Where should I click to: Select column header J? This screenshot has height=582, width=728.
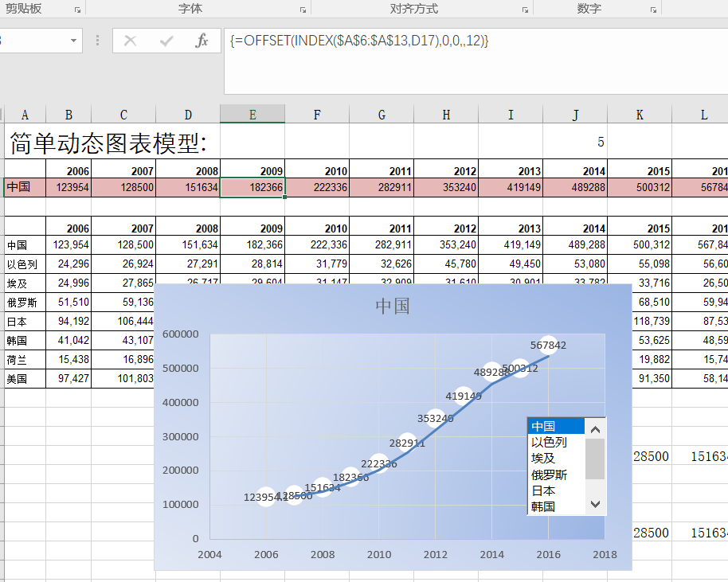pyautogui.click(x=575, y=115)
